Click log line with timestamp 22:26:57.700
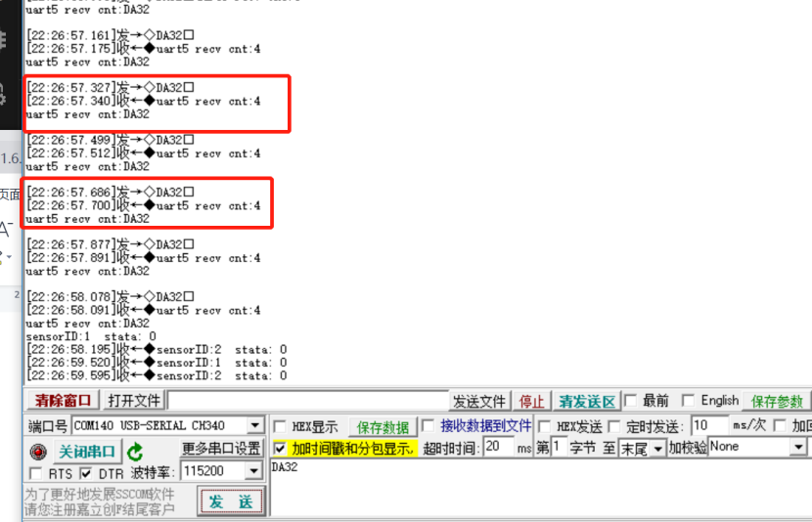Screen dimensions: 812x522 coord(144,206)
